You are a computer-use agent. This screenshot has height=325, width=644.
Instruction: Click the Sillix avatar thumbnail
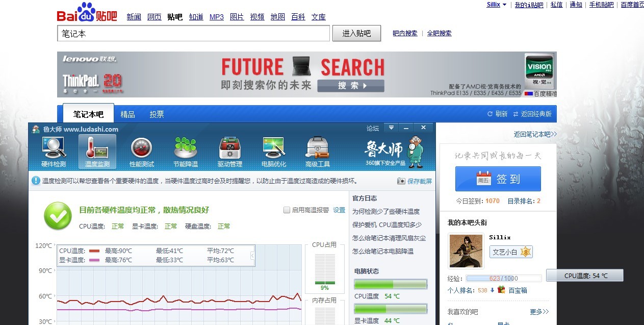click(466, 251)
